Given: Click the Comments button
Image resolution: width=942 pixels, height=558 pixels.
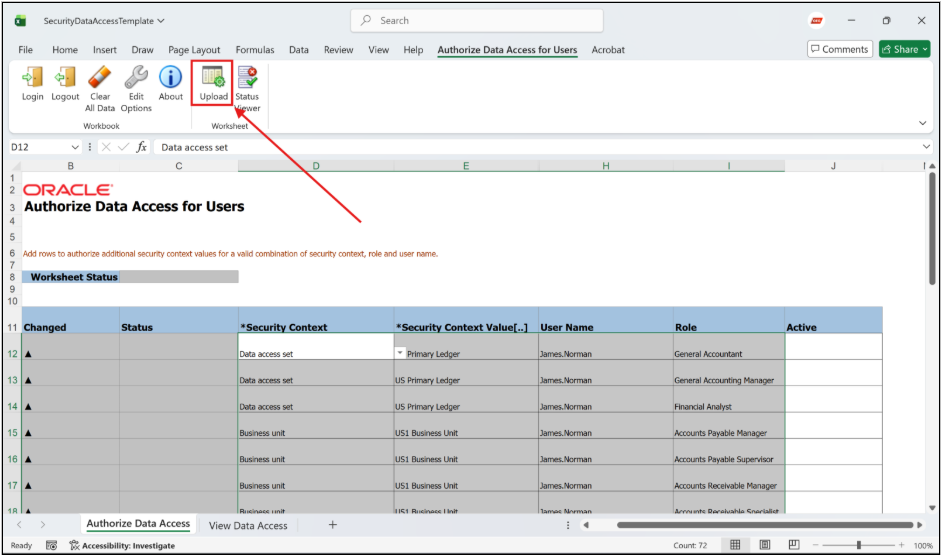Looking at the screenshot, I should point(839,49).
